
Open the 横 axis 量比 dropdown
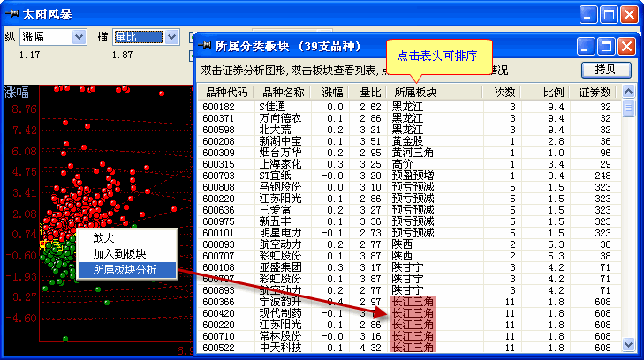170,36
